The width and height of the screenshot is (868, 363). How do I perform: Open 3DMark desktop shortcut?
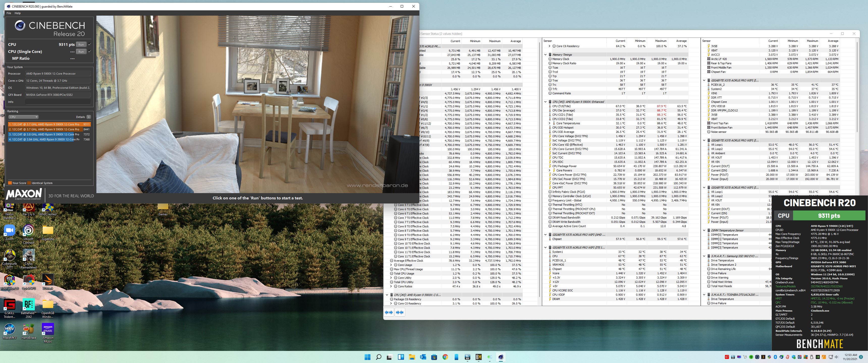[x=48, y=282]
